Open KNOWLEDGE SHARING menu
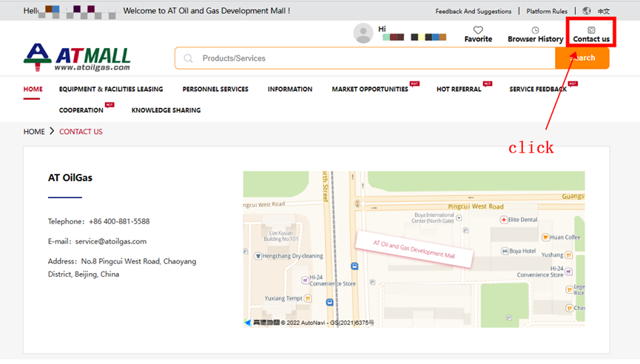This screenshot has width=640, height=364. (x=166, y=110)
